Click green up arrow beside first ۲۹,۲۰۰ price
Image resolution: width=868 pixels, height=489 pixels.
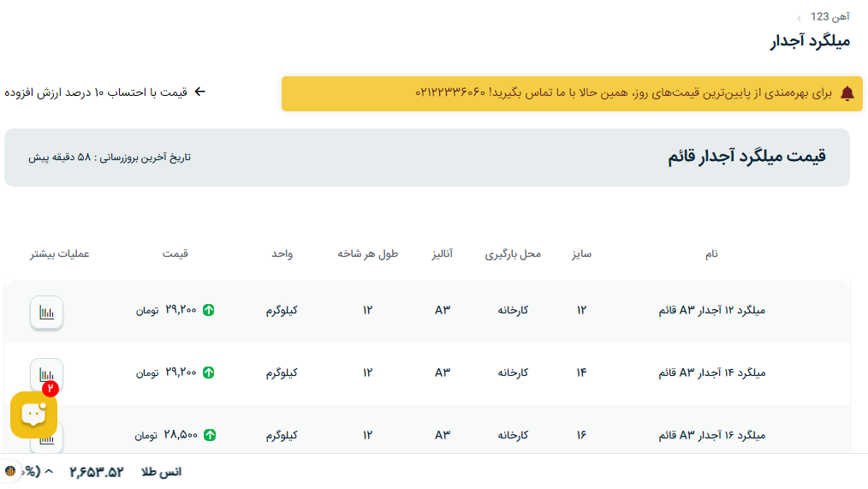pos(209,310)
